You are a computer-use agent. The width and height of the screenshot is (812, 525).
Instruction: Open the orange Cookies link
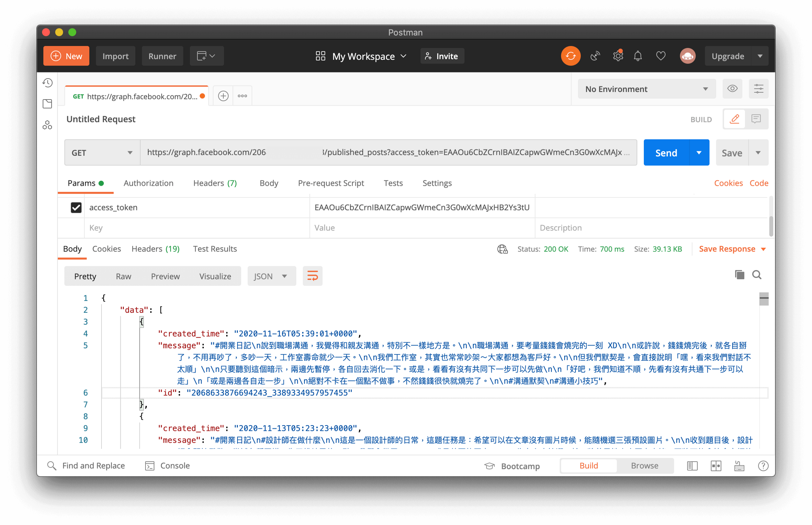tap(728, 183)
